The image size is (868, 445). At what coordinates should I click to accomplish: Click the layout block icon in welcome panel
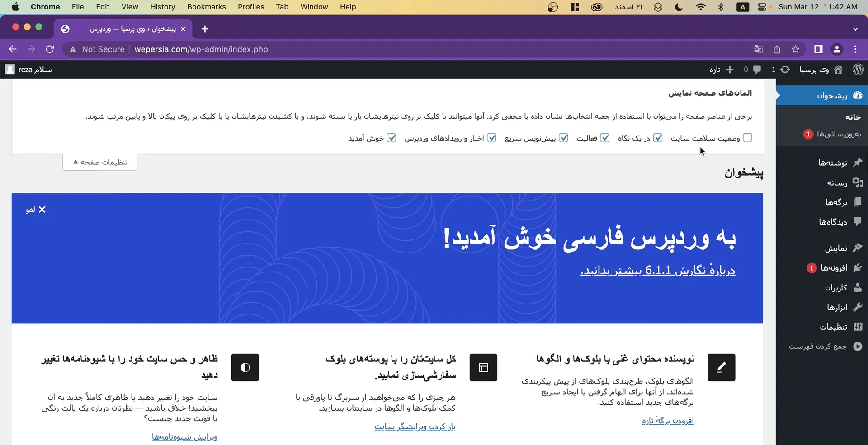click(x=483, y=367)
